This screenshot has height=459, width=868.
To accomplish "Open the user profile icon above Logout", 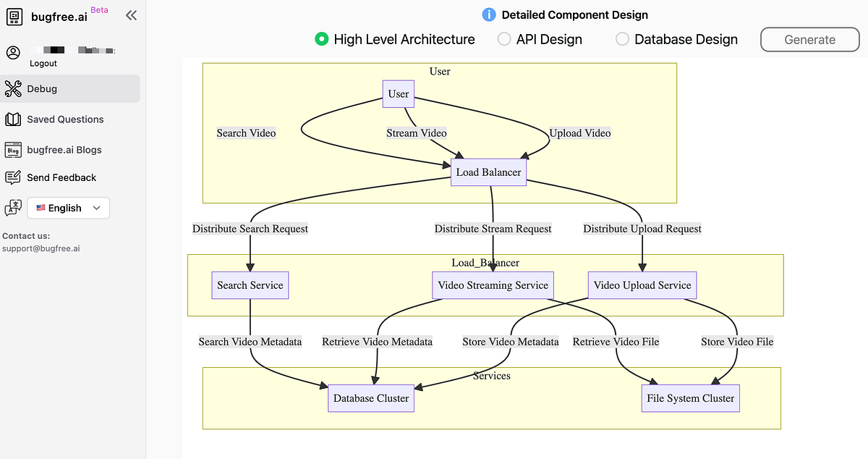I will [13, 51].
